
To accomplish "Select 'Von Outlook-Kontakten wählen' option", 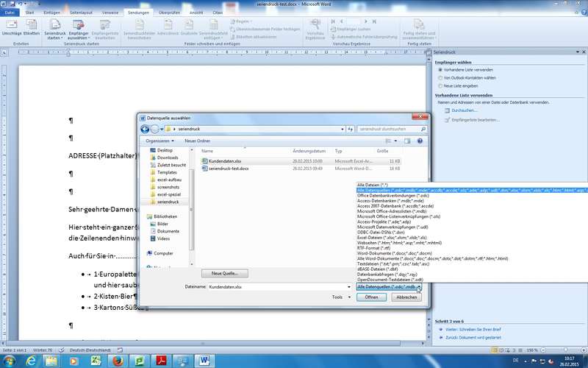I will (440, 77).
